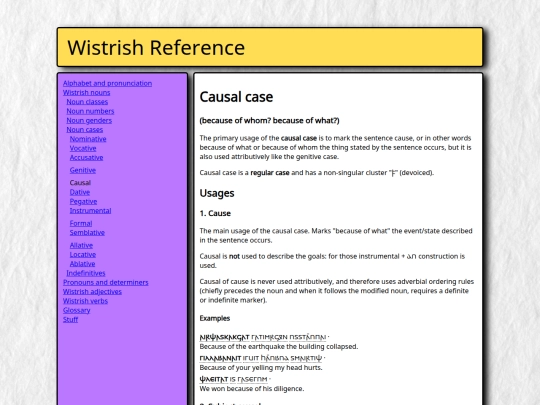This screenshot has height=405, width=540.
Task: Select the Semblative case link
Action: pos(87,233)
